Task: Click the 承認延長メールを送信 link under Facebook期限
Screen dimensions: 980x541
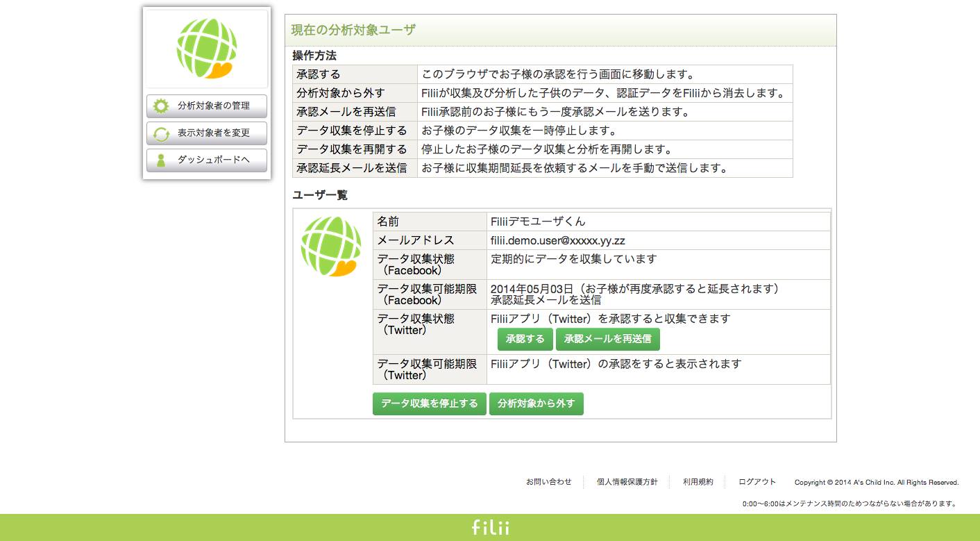Action: [x=546, y=301]
